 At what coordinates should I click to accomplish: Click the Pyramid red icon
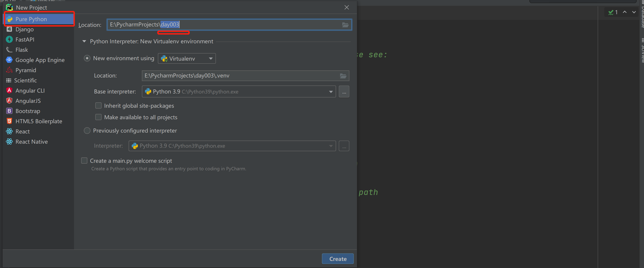click(9, 70)
